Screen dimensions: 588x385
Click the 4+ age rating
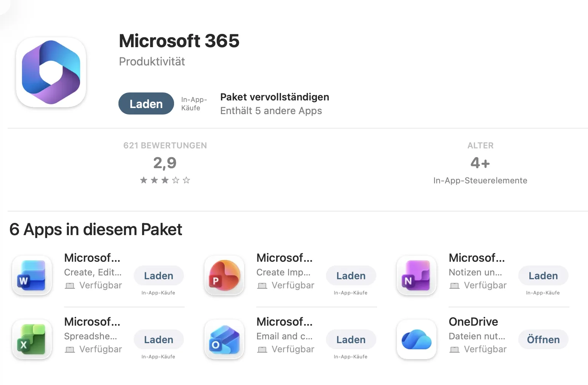coord(480,163)
